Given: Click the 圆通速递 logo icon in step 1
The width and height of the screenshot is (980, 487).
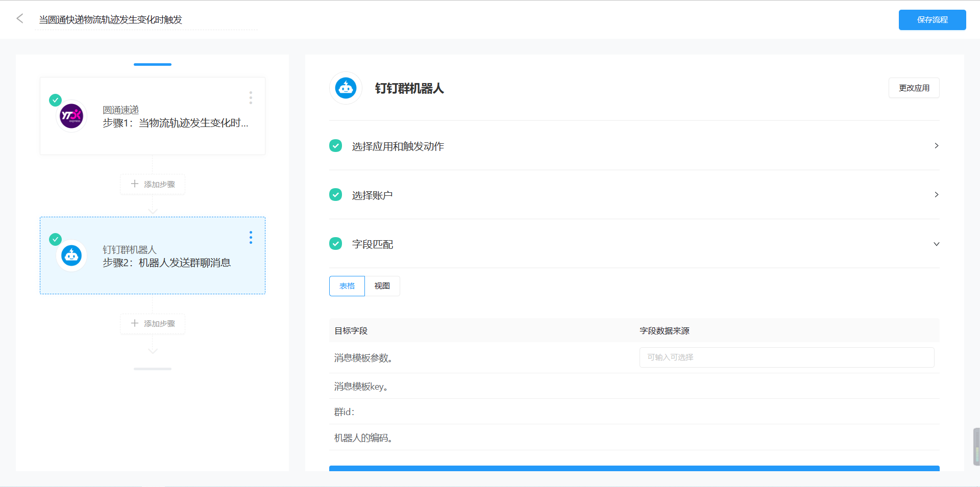Looking at the screenshot, I should [71, 116].
